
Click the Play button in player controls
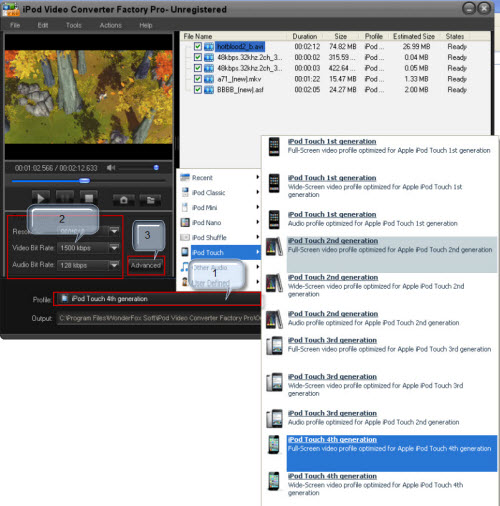pyautogui.click(x=41, y=199)
